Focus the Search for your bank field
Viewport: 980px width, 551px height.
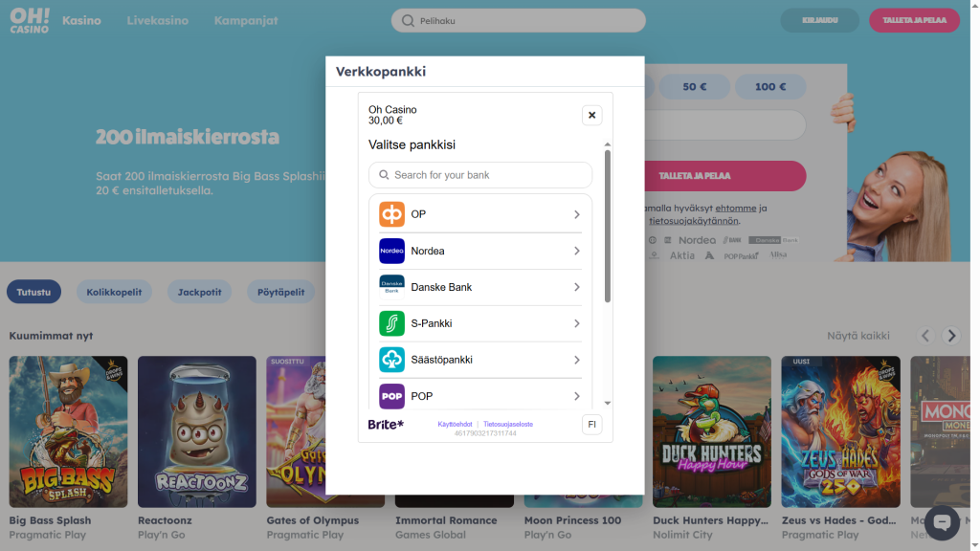480,175
